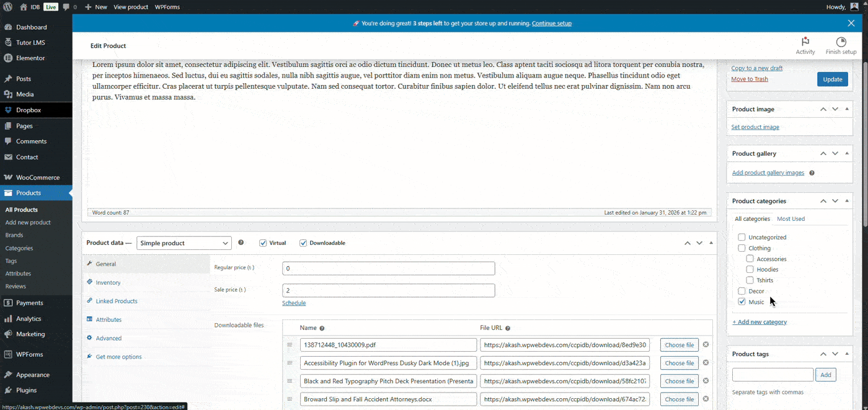Click inside the Regular price field
868x410 pixels.
388,268
